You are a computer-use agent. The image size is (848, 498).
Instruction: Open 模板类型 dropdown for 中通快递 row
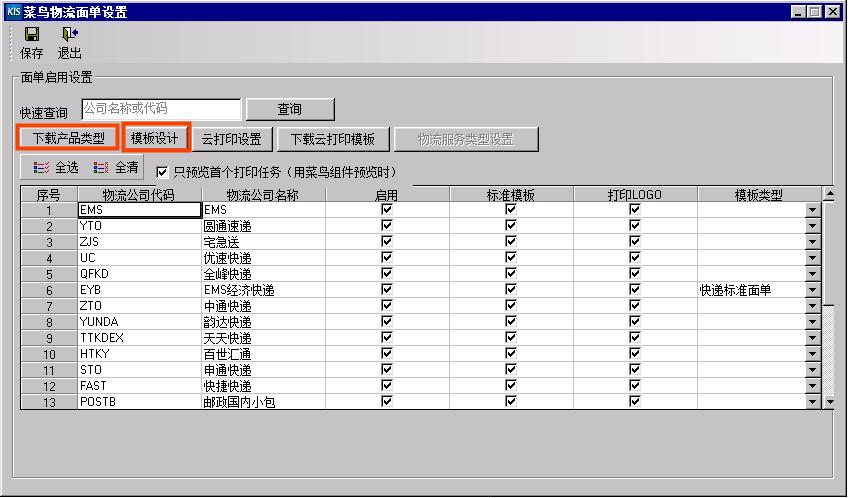point(813,306)
